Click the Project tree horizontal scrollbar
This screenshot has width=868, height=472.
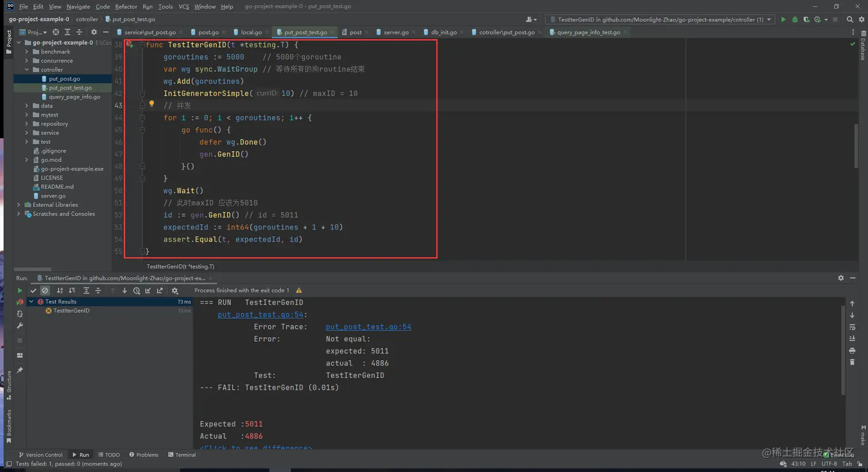[x=33, y=269]
